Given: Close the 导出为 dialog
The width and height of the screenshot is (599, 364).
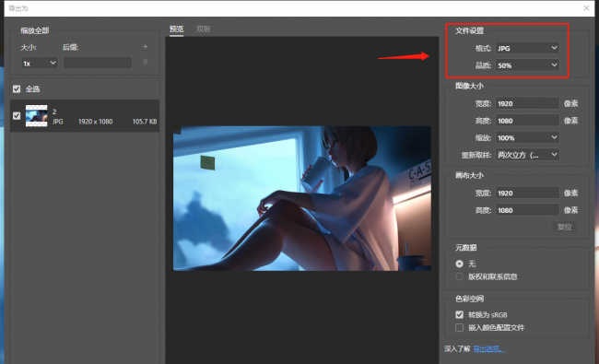Looking at the screenshot, I should pyautogui.click(x=586, y=8).
